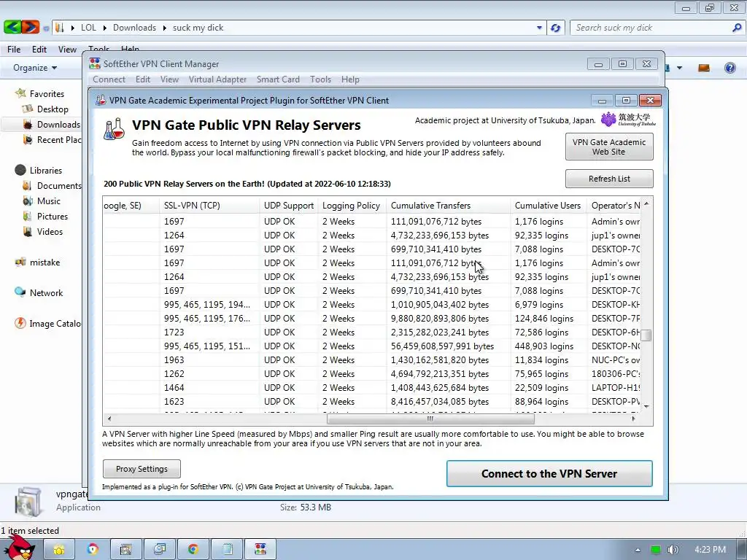Sort by the UDP Support column header

(289, 206)
